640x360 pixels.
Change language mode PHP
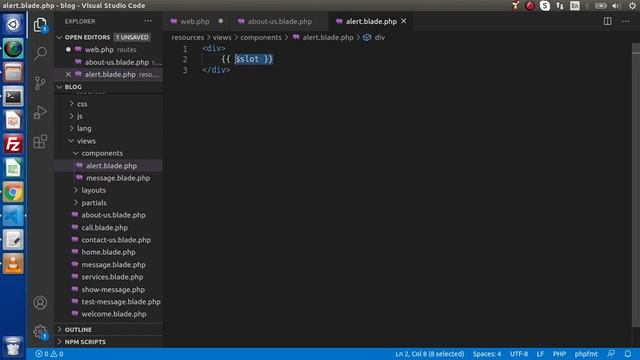pyautogui.click(x=559, y=354)
